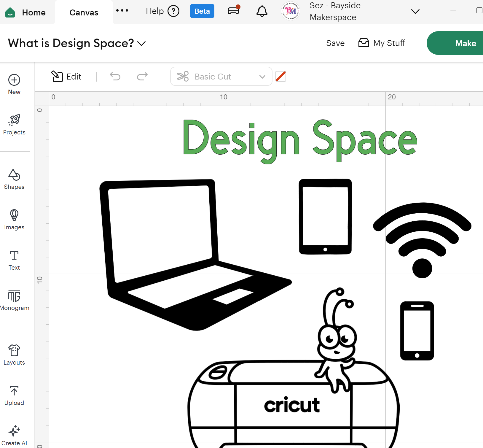
Task: Expand the account dropdown chevron
Action: [415, 12]
